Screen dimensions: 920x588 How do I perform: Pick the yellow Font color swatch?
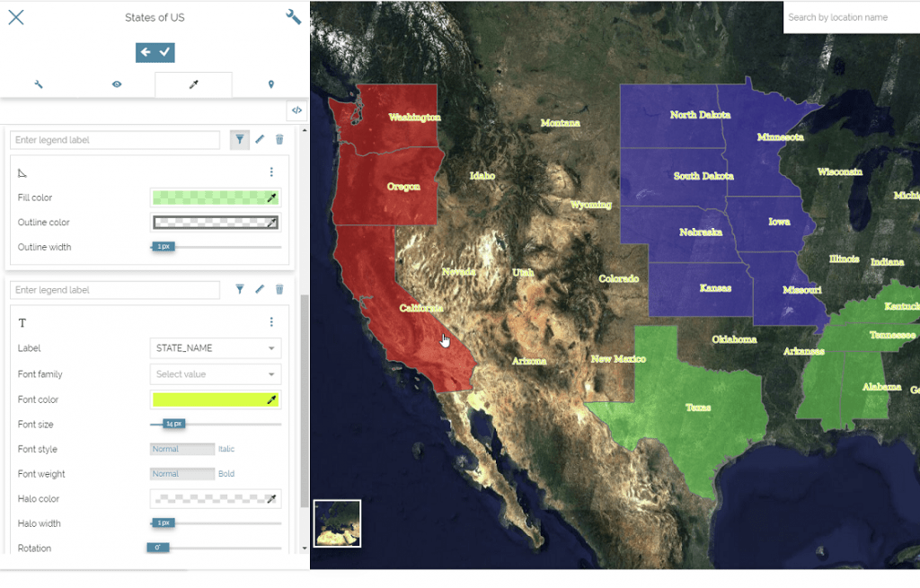point(210,399)
